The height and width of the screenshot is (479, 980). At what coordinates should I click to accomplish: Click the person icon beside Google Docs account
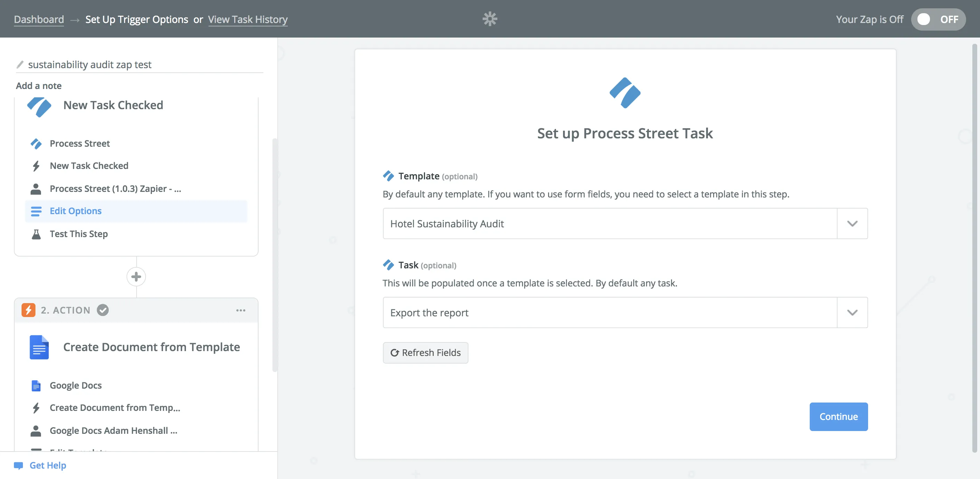36,431
